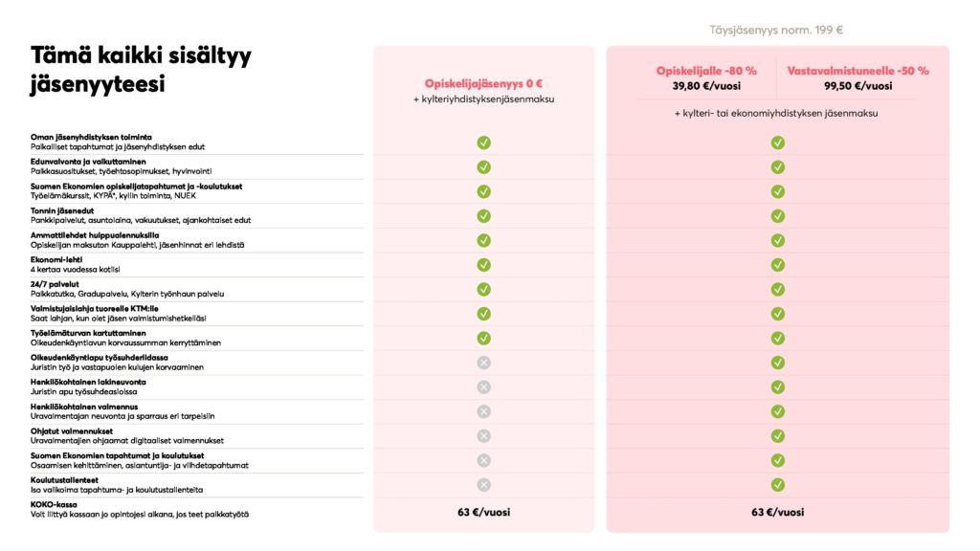Click the 63 €/vuosi price in student column
980x551 pixels.
click(483, 513)
